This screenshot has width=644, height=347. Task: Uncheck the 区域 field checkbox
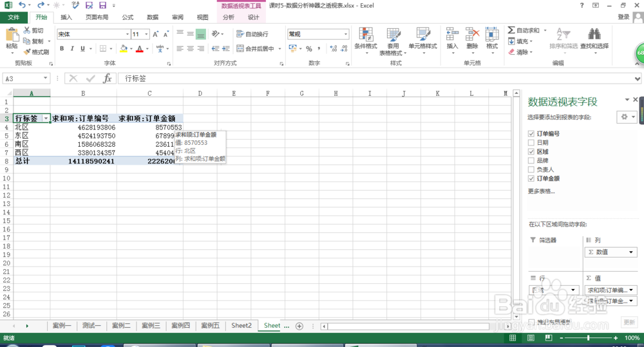coord(531,151)
